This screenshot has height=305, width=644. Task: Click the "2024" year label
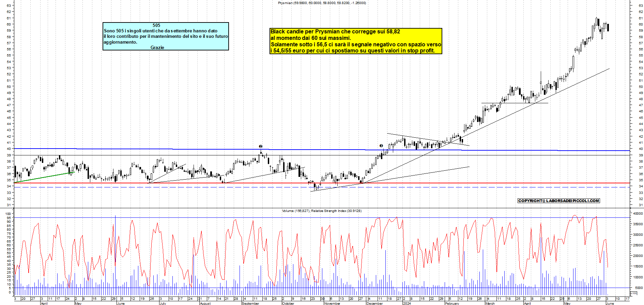coord(407,303)
